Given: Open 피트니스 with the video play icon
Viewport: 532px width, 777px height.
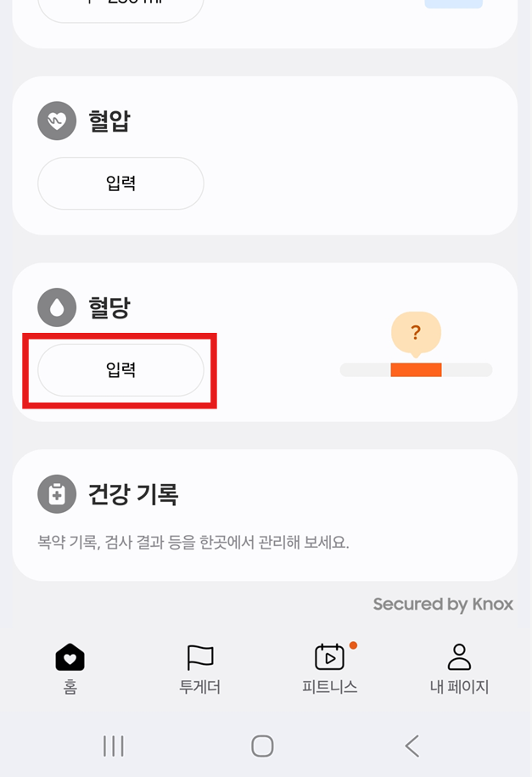Looking at the screenshot, I should click(329, 659).
